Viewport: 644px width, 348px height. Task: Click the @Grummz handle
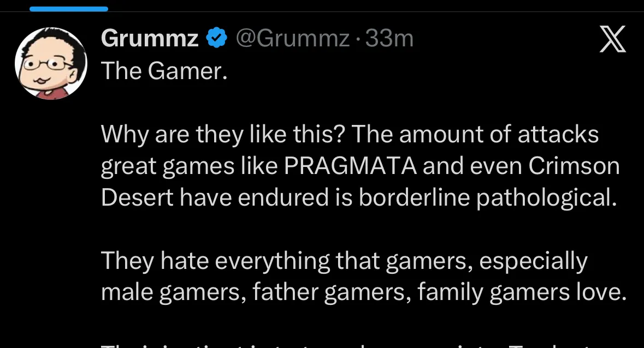[x=292, y=39]
